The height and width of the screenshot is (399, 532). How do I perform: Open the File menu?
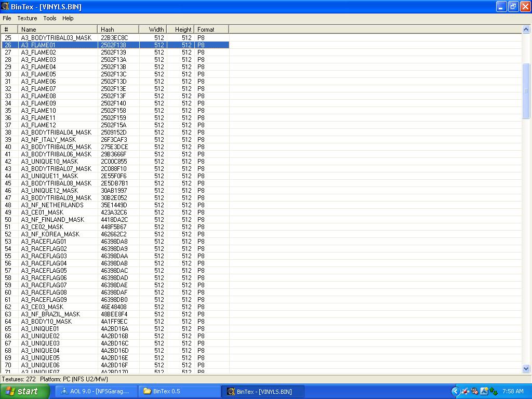pyautogui.click(x=7, y=18)
